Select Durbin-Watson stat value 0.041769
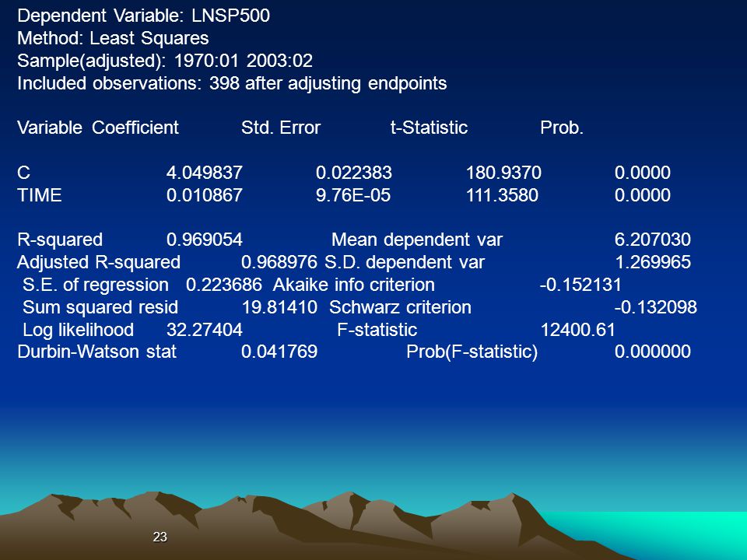Image resolution: width=747 pixels, height=560 pixels. click(279, 352)
